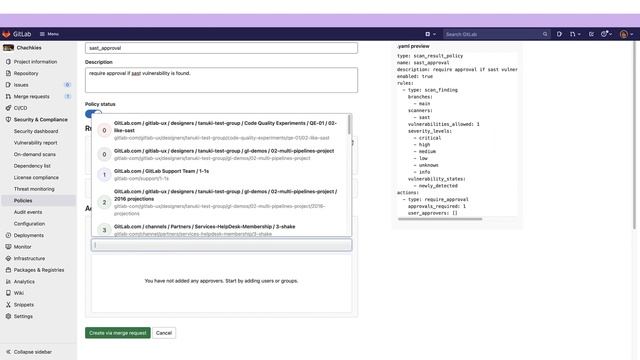
Task: Open Threat monitoring link
Action: coord(34,189)
